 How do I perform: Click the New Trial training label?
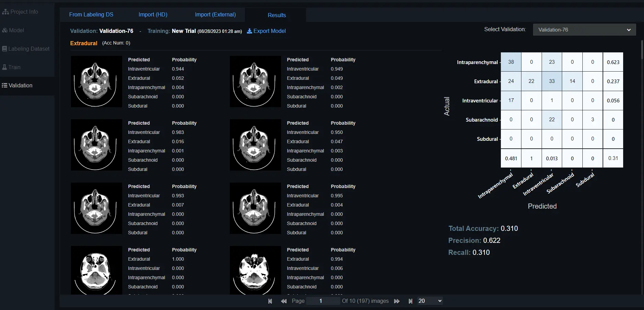(184, 31)
